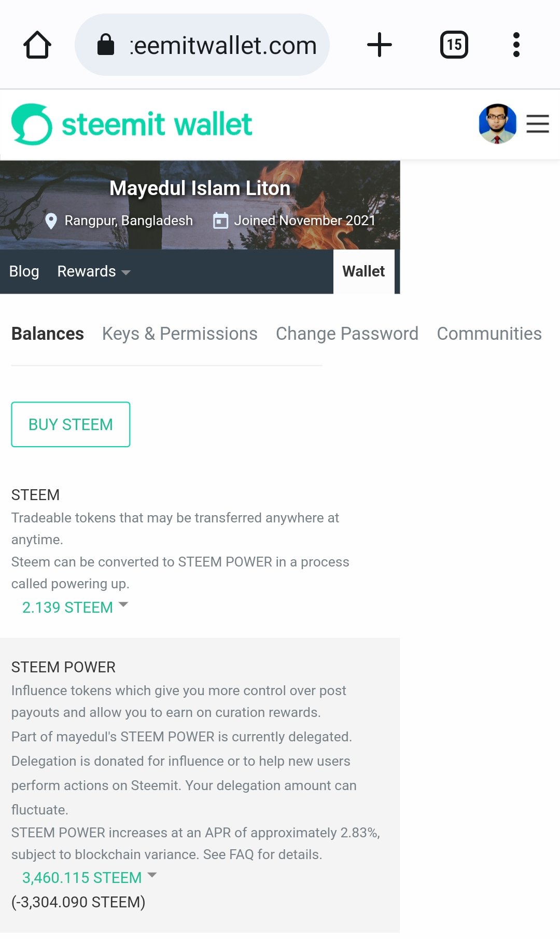The height and width of the screenshot is (939, 560).
Task: Tap the address bar URL
Action: click(x=223, y=46)
